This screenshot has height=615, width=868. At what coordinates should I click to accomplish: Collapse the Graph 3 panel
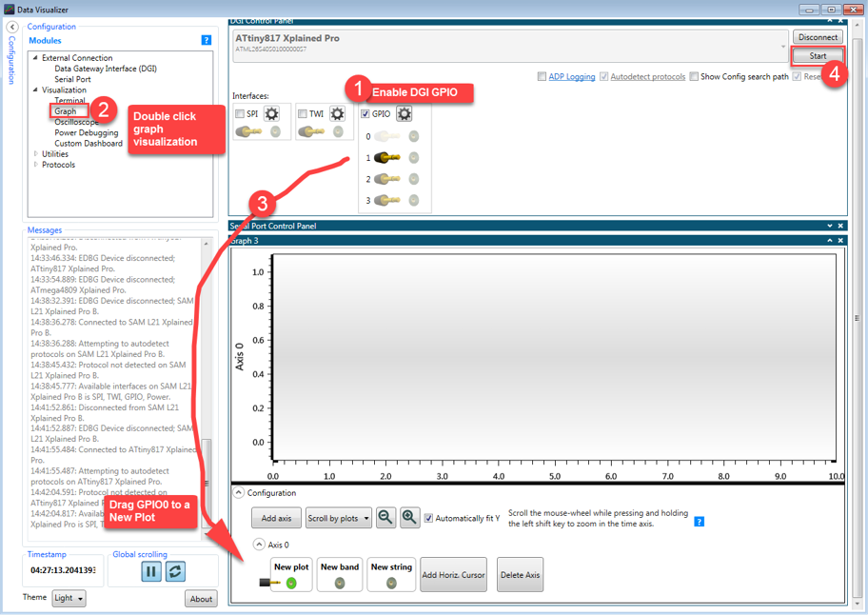click(x=829, y=240)
